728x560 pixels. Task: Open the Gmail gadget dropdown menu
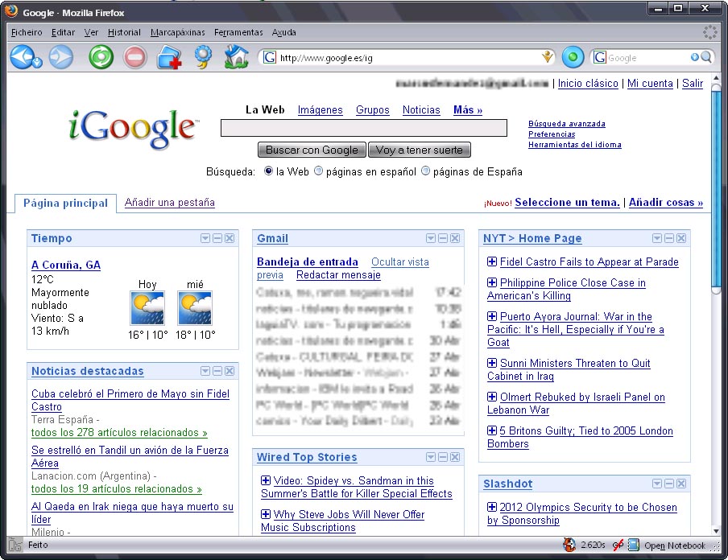tap(431, 238)
